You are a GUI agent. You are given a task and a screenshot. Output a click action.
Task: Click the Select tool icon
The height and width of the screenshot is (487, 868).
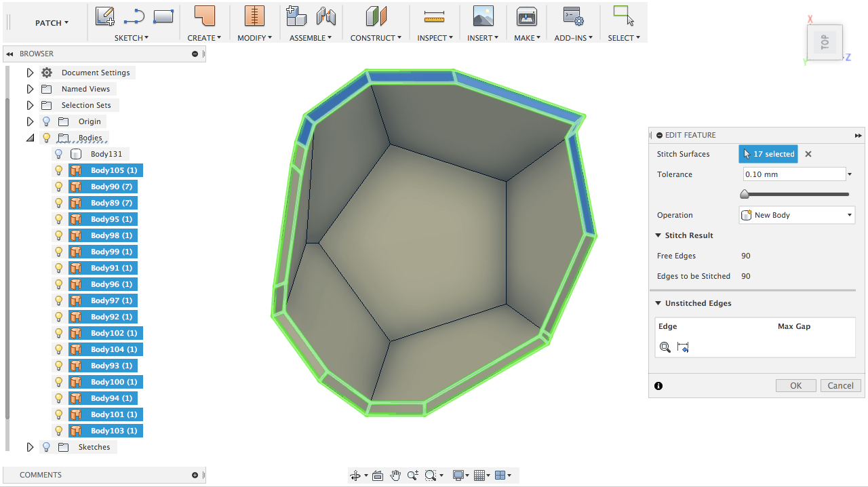(x=623, y=16)
